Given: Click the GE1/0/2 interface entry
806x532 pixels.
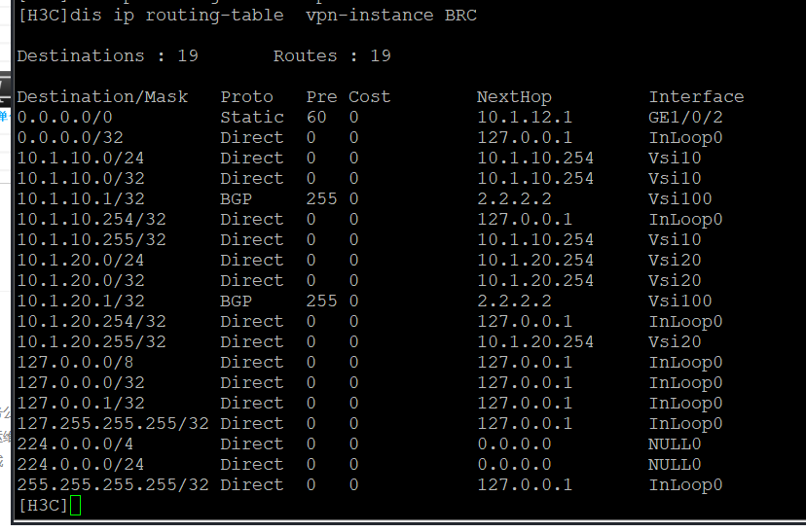Looking at the screenshot, I should [x=685, y=118].
